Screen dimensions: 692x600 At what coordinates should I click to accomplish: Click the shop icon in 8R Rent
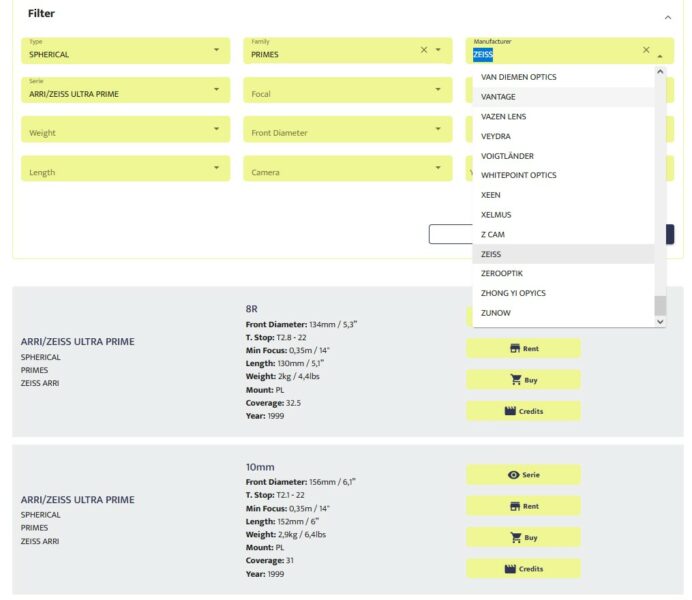(x=515, y=349)
